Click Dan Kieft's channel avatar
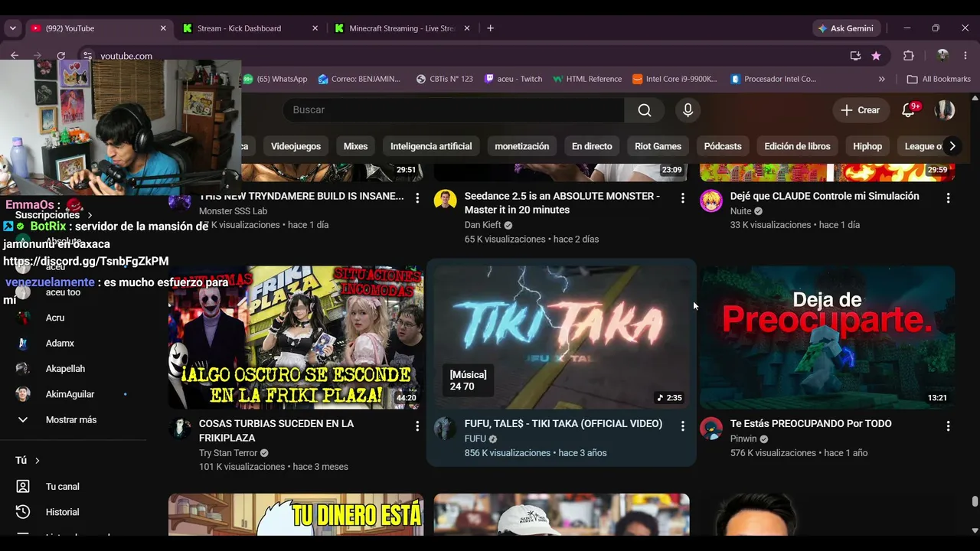Screen dimensions: 980x551 click(x=445, y=201)
